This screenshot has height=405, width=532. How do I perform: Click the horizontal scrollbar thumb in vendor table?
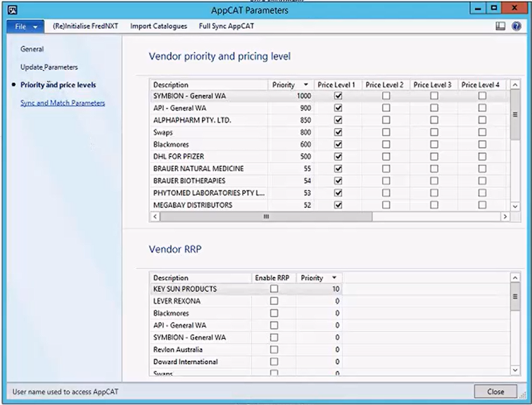(266, 217)
